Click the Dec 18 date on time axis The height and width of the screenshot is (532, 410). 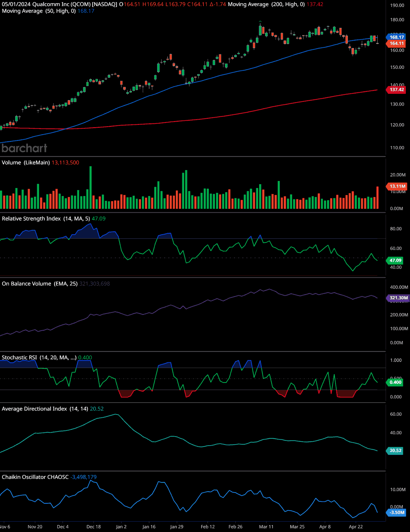[x=94, y=527]
